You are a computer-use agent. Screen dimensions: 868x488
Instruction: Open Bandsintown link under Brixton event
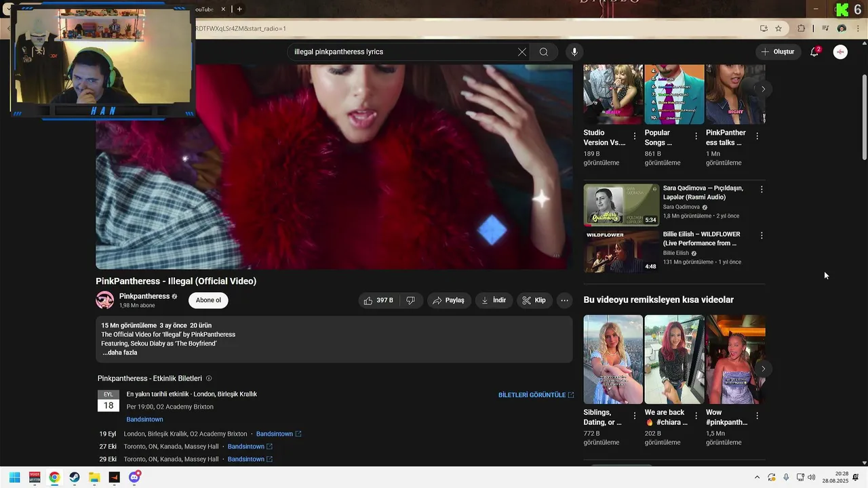(x=144, y=420)
